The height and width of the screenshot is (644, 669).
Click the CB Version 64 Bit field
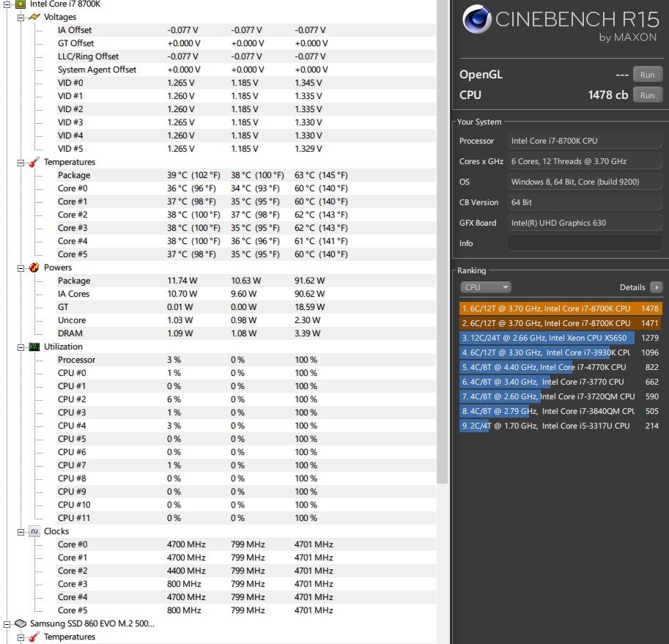point(585,202)
